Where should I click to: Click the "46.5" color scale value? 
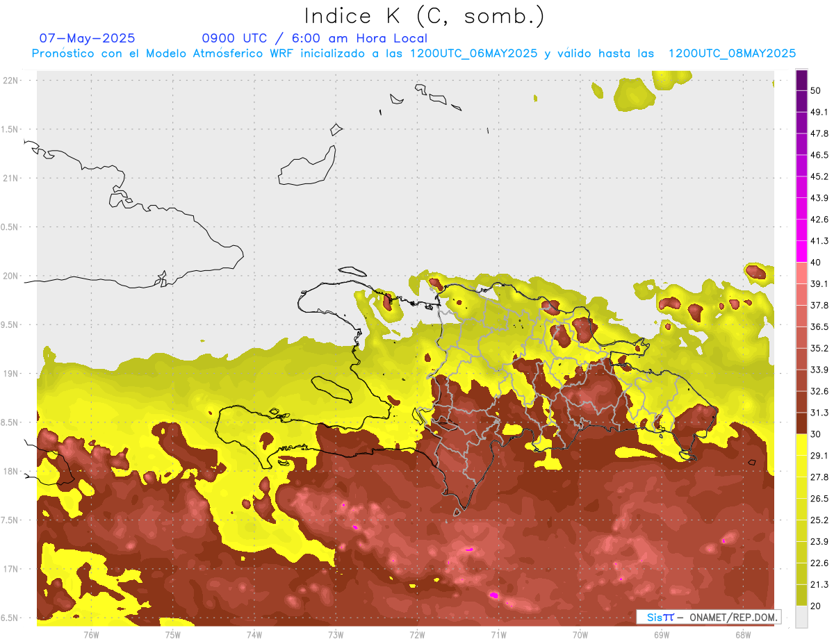coord(819,155)
